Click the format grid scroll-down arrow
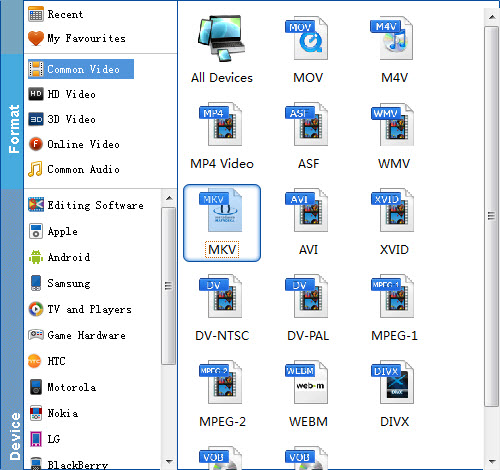The image size is (500, 470). (492, 462)
